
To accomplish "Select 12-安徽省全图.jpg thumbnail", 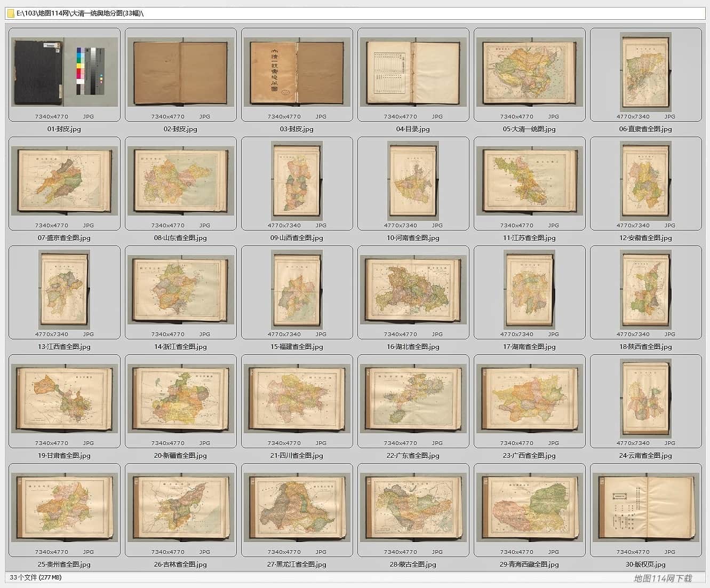I will click(x=646, y=184).
